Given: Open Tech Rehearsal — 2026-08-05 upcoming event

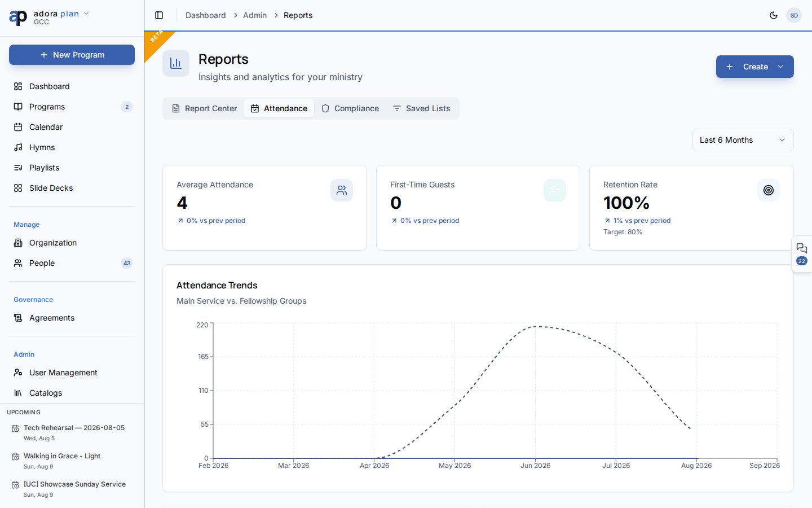Looking at the screenshot, I should coord(72,432).
